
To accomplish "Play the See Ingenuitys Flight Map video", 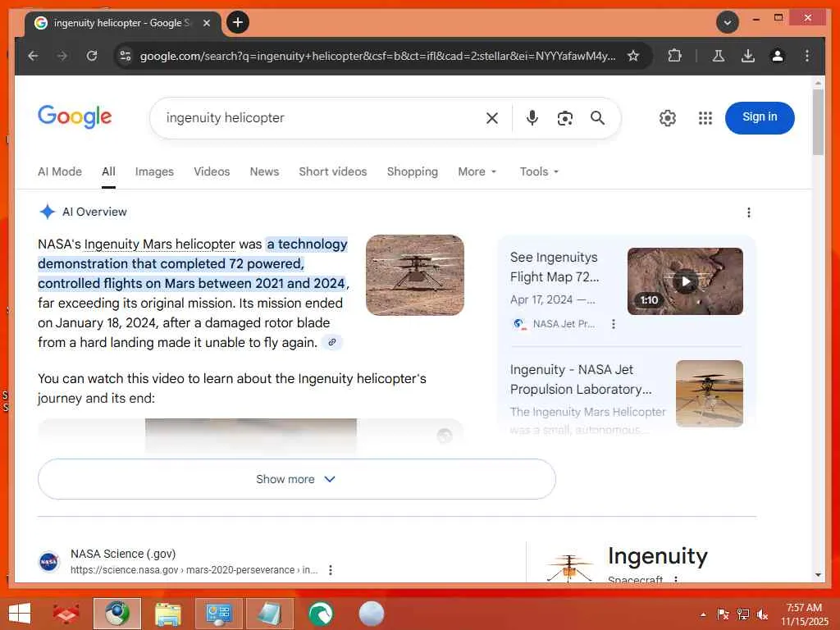I will point(685,281).
